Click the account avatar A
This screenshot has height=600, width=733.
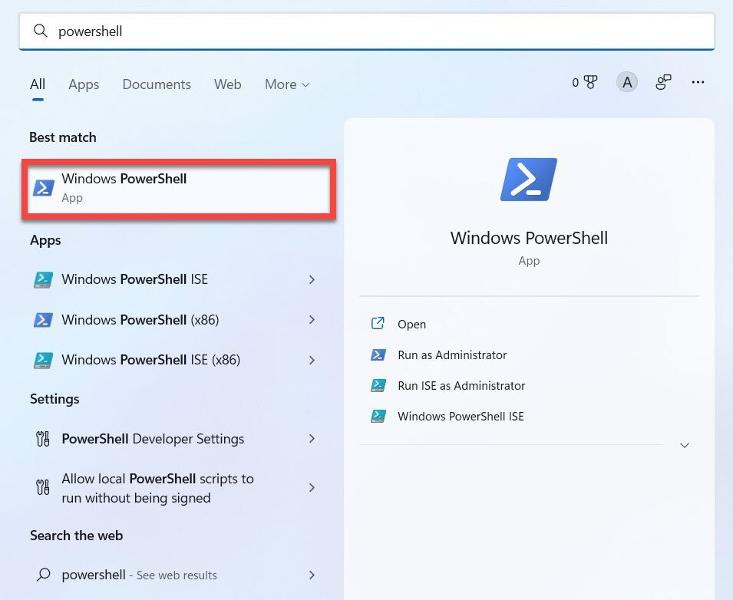pyautogui.click(x=627, y=82)
